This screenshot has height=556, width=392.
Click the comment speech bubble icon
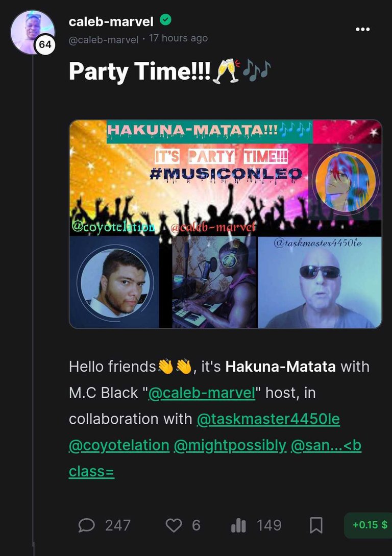pyautogui.click(x=86, y=525)
